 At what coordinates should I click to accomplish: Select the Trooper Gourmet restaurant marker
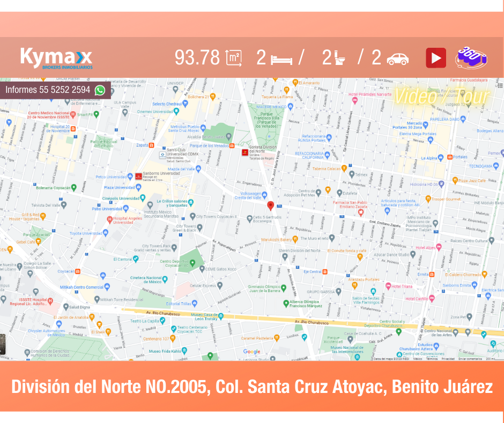click(428, 199)
